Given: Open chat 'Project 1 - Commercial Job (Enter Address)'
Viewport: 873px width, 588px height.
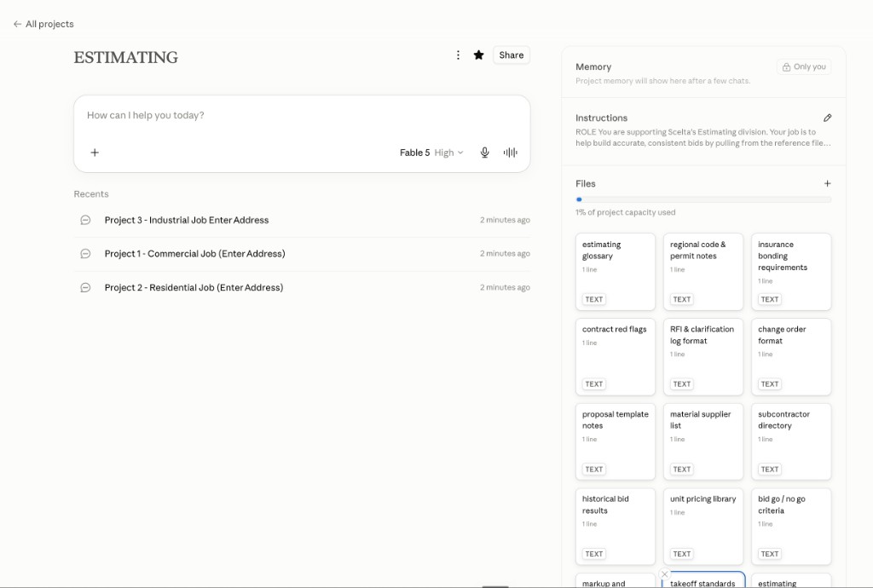Looking at the screenshot, I should (302, 254).
